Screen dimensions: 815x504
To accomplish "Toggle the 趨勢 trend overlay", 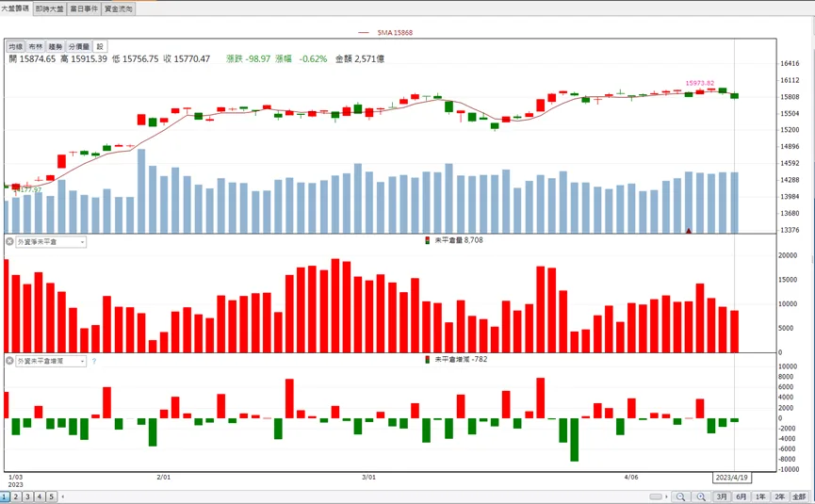I will (56, 47).
